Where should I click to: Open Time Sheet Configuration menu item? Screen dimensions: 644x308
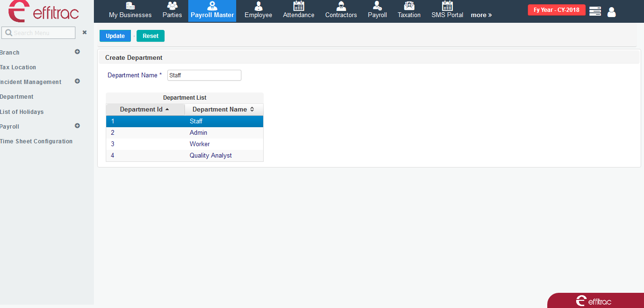pyautogui.click(x=37, y=141)
